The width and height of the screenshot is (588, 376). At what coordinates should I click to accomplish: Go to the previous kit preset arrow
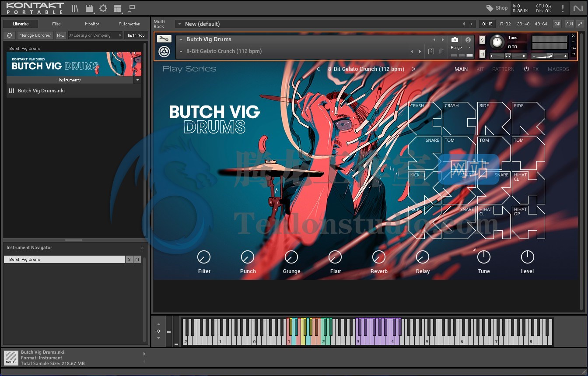(318, 69)
